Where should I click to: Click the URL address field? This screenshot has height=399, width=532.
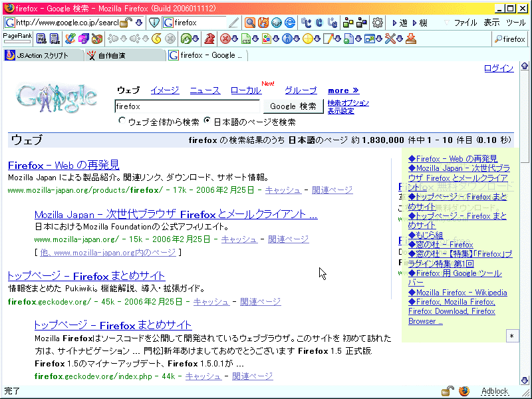[x=68, y=23]
